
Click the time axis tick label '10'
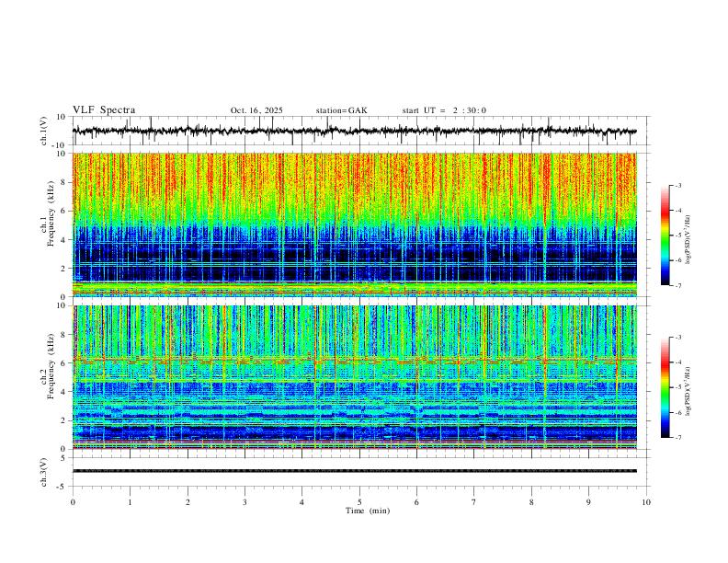(646, 502)
